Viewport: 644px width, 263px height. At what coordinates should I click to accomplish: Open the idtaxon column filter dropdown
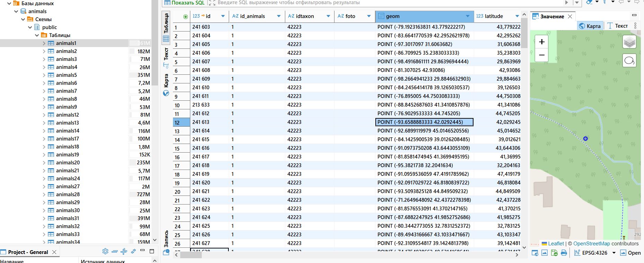(328, 16)
